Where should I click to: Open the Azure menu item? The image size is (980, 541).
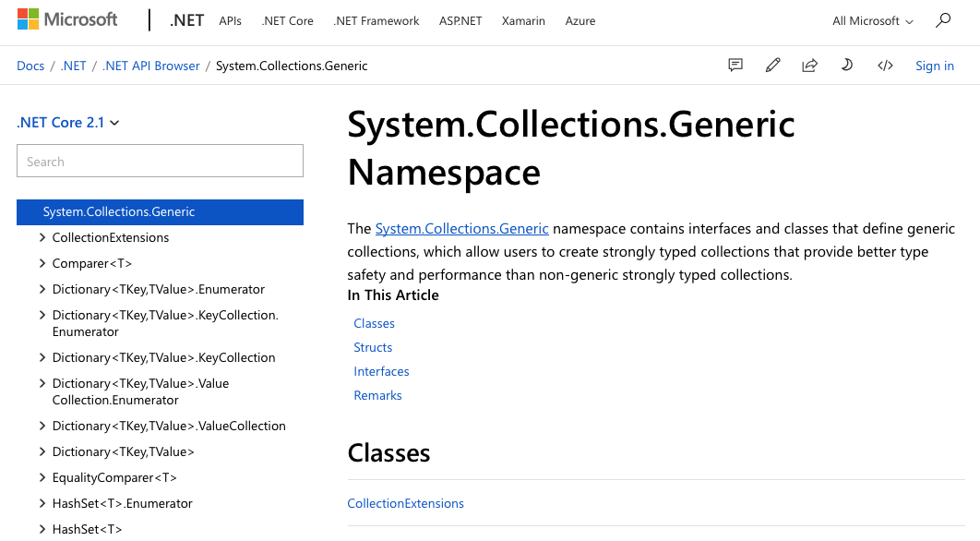580,20
